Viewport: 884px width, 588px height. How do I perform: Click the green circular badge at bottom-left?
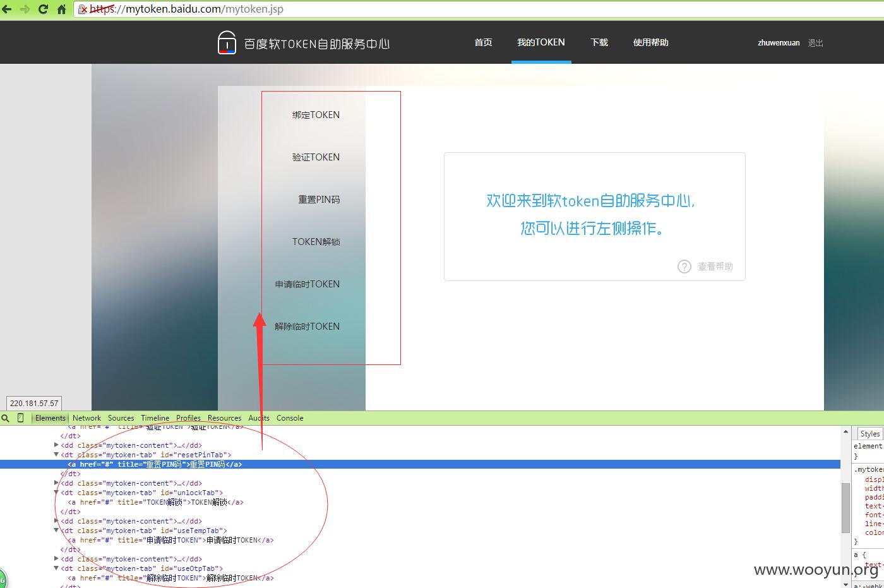tap(2, 579)
